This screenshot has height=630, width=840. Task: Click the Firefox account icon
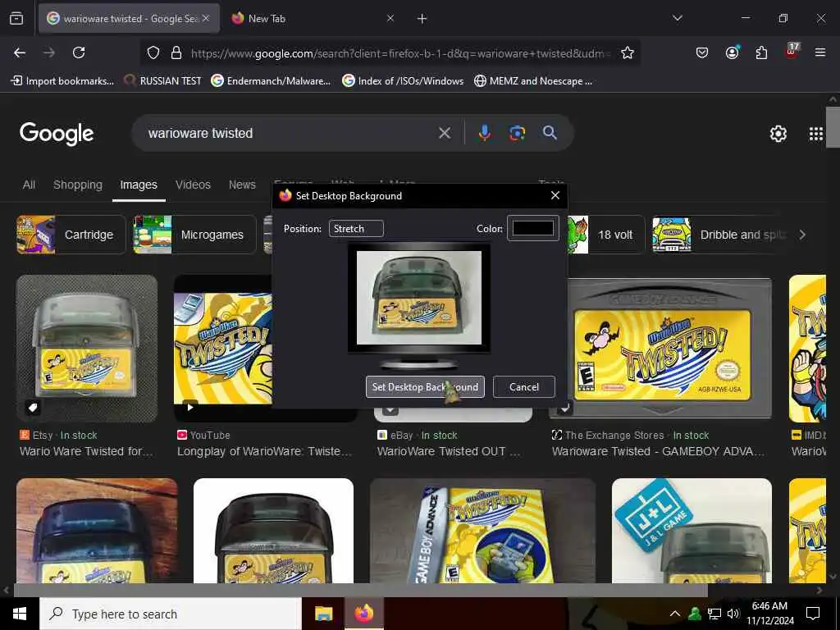point(732,52)
